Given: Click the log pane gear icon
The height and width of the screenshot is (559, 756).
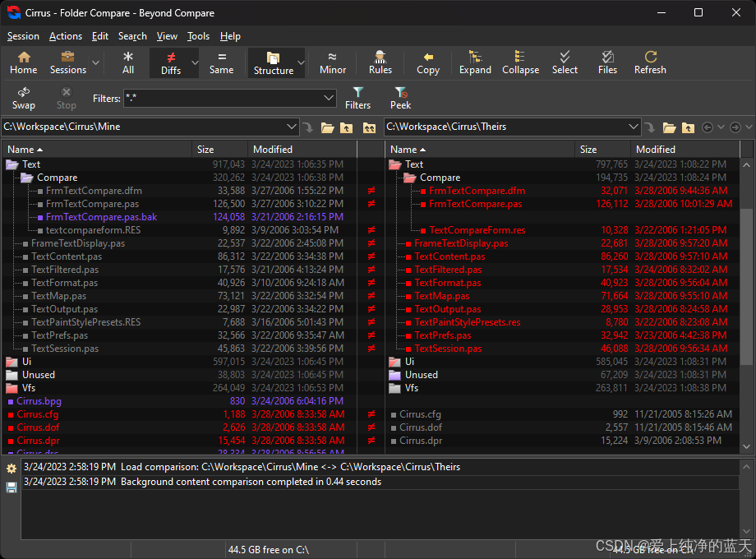Looking at the screenshot, I should 12,468.
